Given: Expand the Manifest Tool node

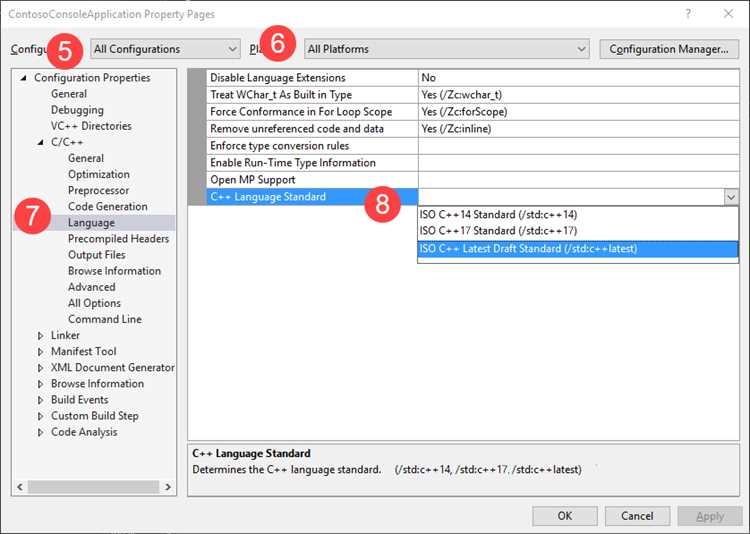Looking at the screenshot, I should click(x=41, y=352).
